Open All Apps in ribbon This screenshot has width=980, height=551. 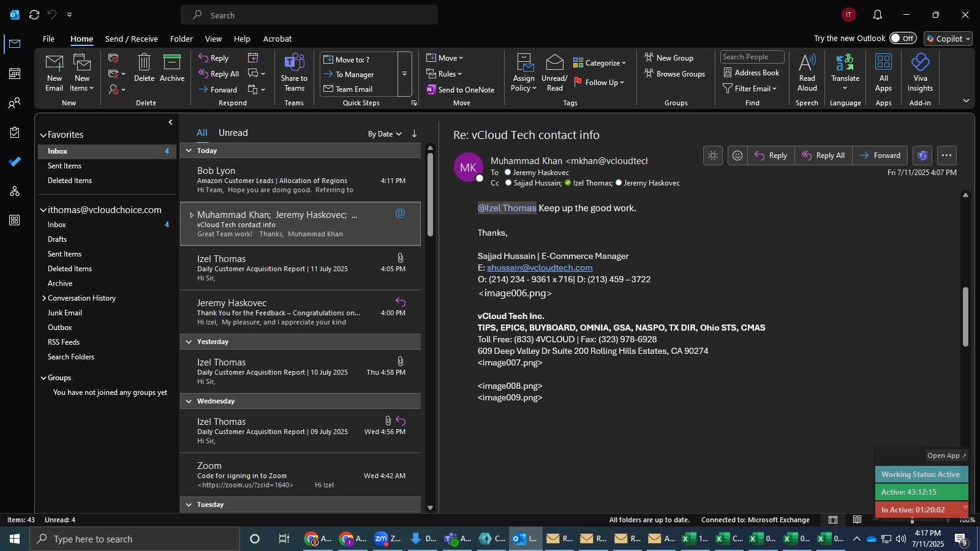(x=883, y=72)
